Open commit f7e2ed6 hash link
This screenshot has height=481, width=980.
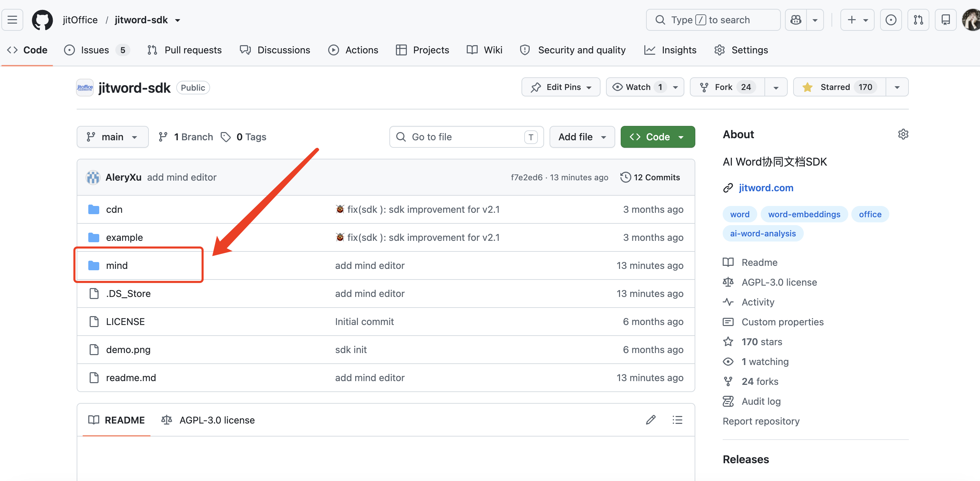click(527, 177)
